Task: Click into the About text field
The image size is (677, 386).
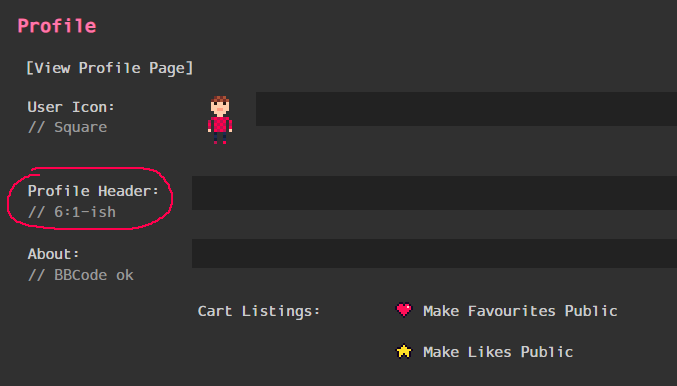Action: [x=434, y=253]
